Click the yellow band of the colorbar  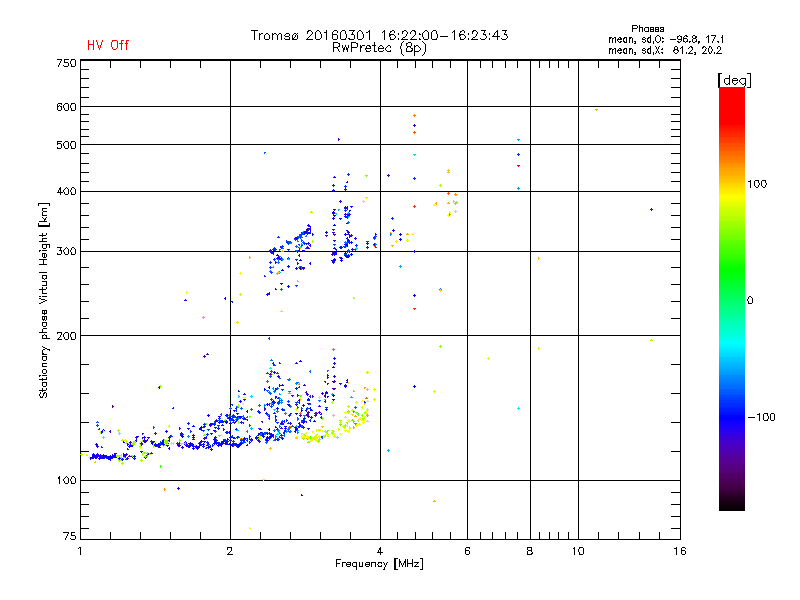[732, 196]
